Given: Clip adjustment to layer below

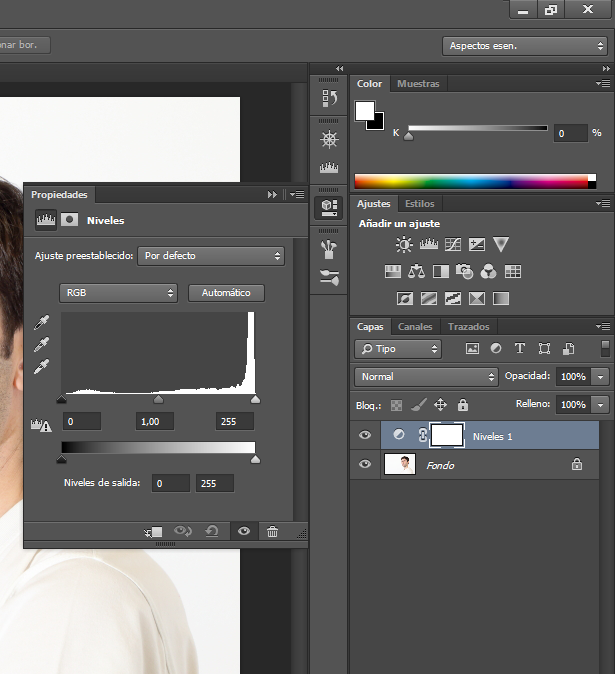Looking at the screenshot, I should 153,532.
